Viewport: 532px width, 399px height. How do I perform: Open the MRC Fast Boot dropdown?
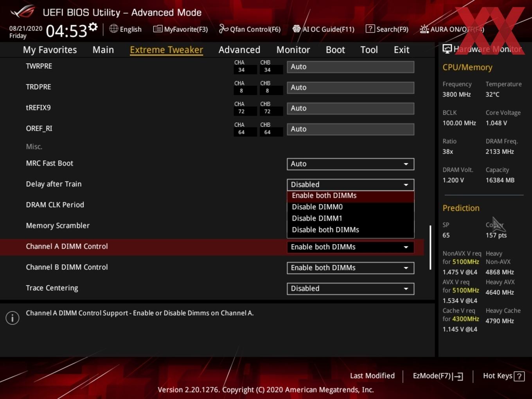[x=350, y=164]
